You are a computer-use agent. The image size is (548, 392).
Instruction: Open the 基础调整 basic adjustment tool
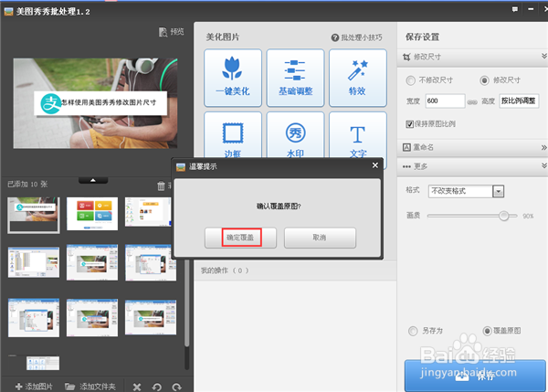click(295, 78)
